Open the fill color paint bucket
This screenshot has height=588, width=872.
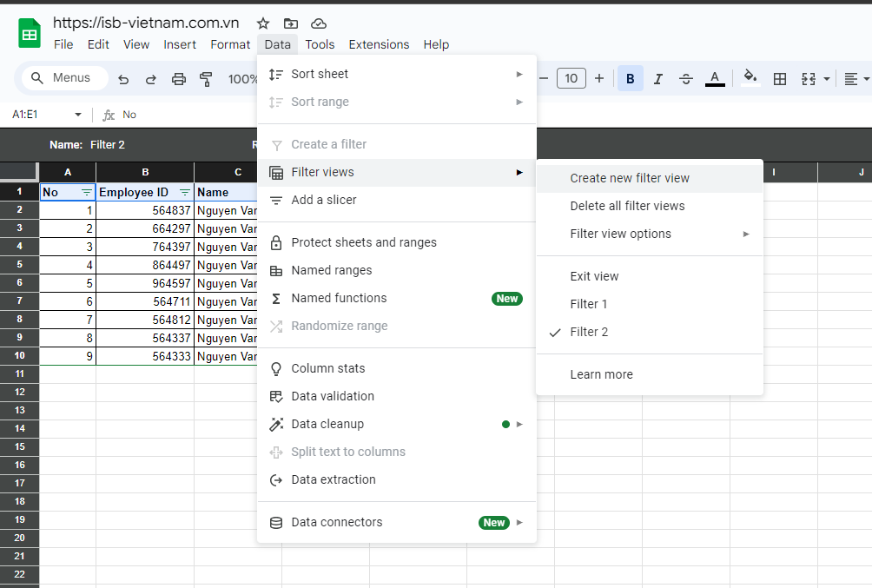(750, 78)
